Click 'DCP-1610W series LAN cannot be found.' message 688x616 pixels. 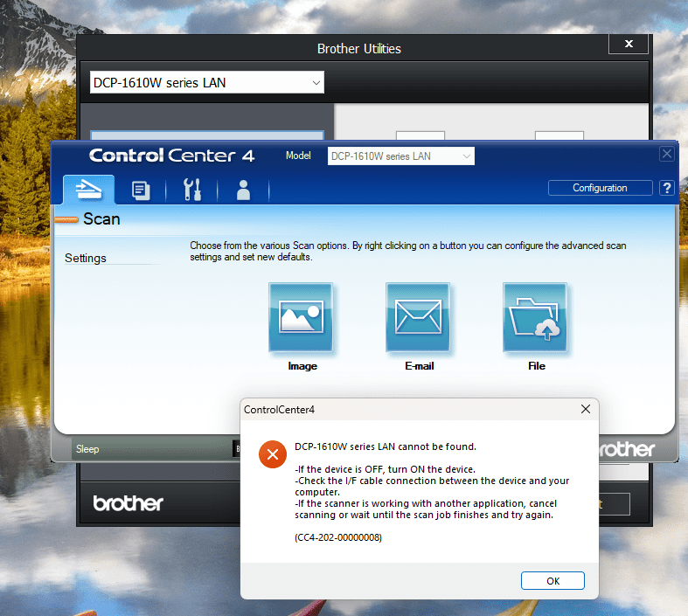[x=386, y=446]
